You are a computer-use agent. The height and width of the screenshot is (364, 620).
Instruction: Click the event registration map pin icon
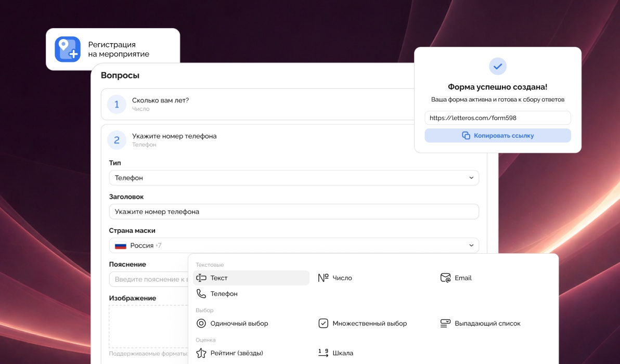coord(68,49)
